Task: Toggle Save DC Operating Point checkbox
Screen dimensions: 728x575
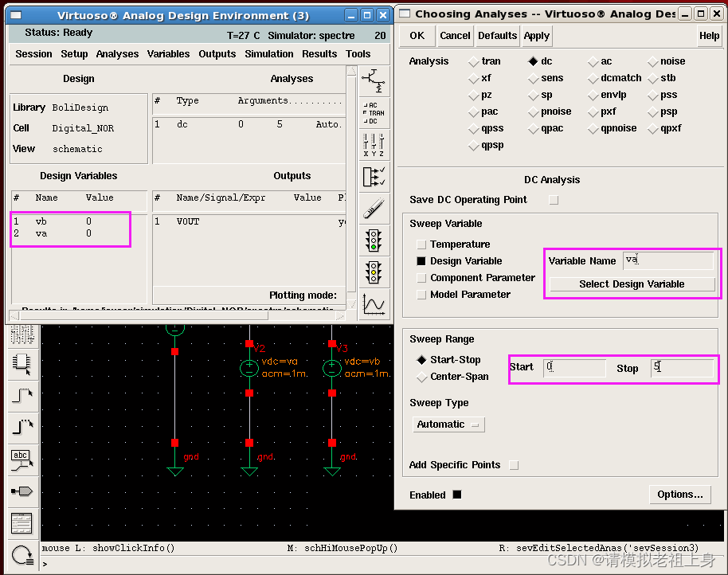Action: (x=554, y=200)
